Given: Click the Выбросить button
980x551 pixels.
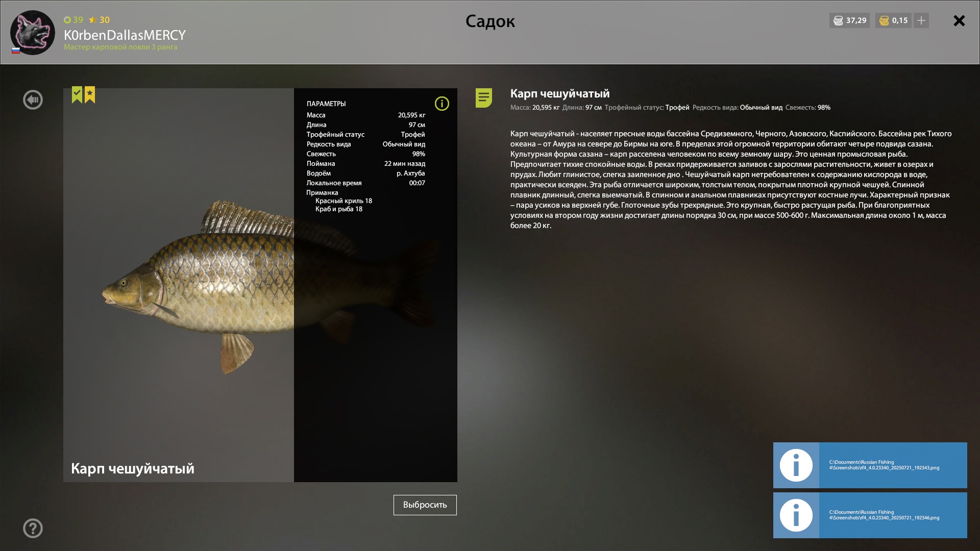Looking at the screenshot, I should pyautogui.click(x=425, y=505).
